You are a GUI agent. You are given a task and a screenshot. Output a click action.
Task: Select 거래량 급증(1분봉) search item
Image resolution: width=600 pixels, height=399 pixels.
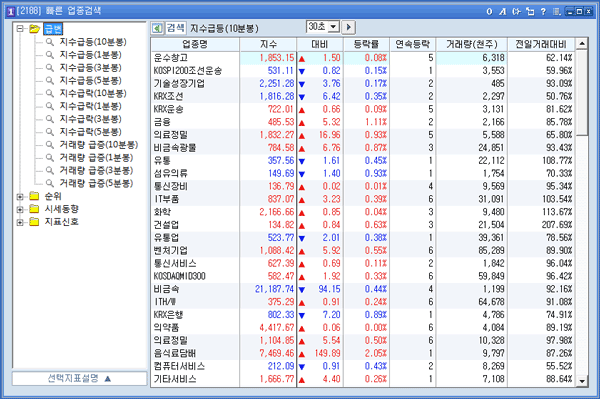click(x=96, y=158)
